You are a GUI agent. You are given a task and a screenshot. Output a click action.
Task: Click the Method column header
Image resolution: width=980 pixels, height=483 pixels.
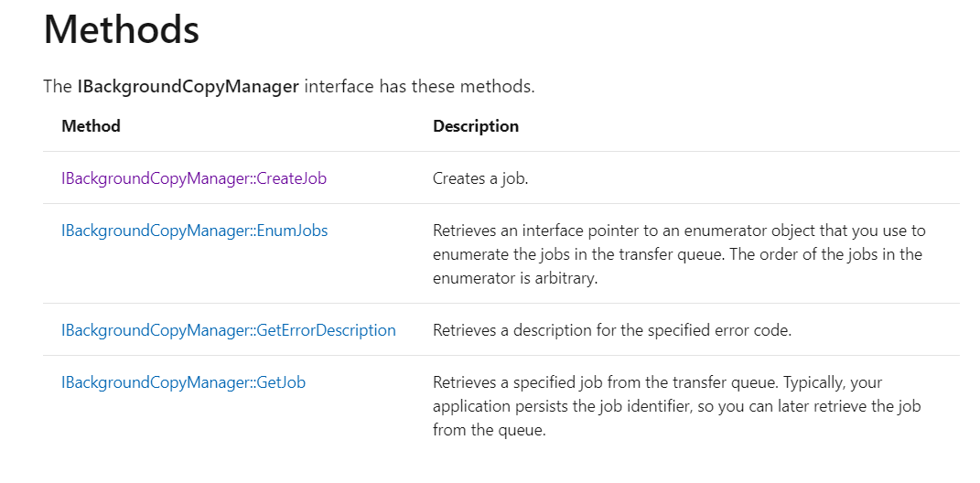[91, 126]
